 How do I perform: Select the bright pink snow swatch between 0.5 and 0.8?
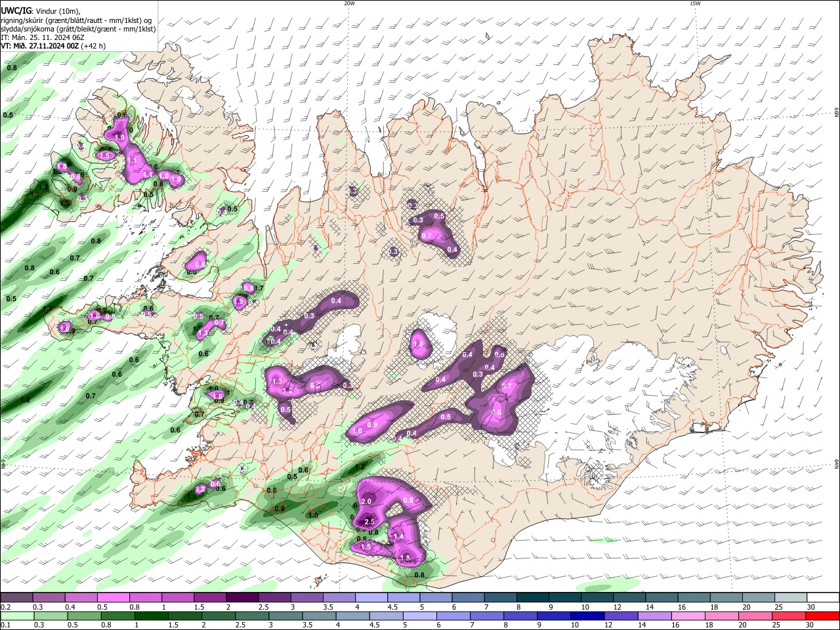click(x=113, y=597)
